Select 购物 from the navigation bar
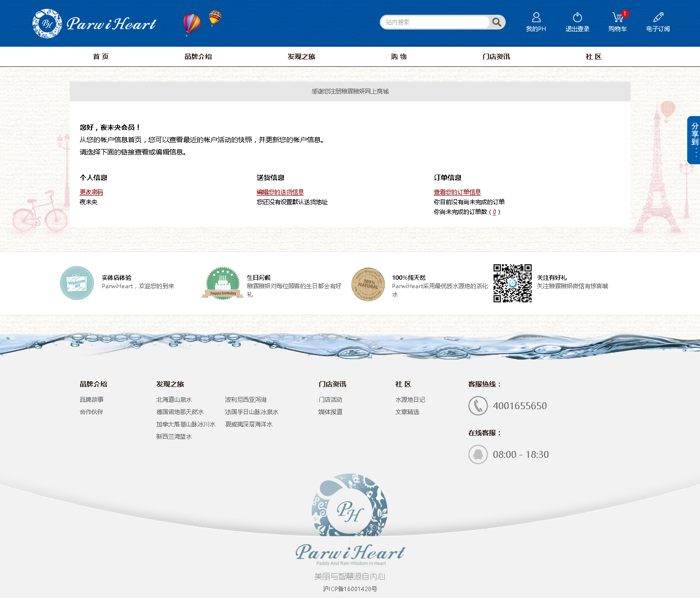700x598 pixels. tap(398, 57)
